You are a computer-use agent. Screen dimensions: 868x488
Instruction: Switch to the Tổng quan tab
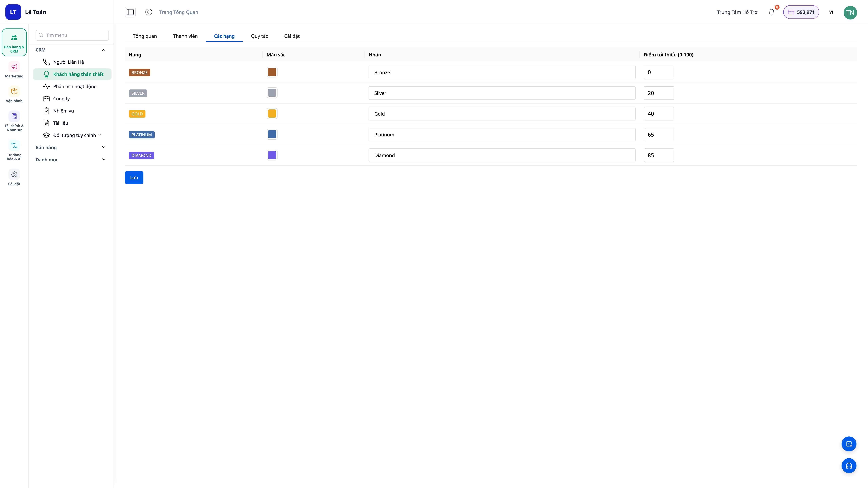click(145, 36)
